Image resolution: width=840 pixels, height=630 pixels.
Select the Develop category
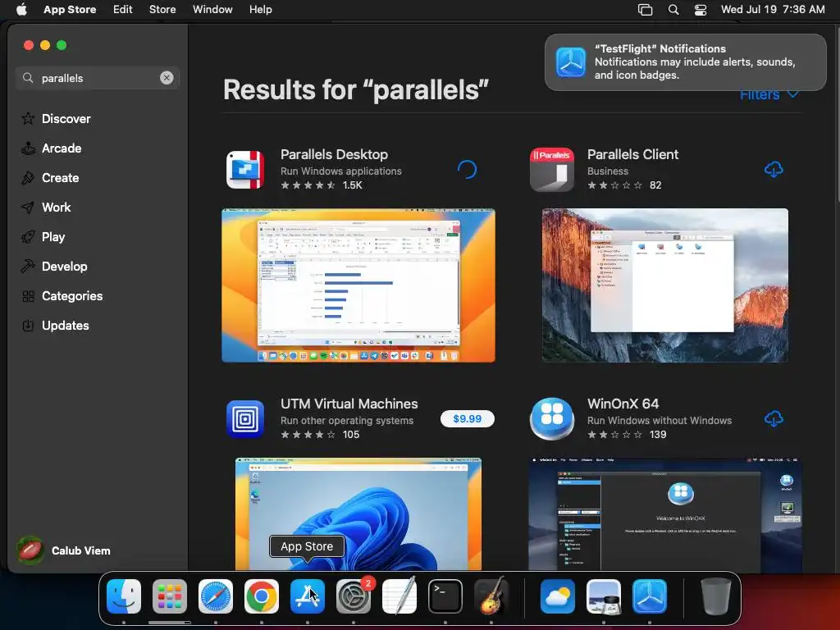54,266
